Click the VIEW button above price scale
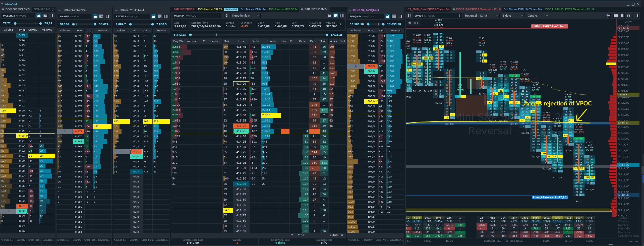Screen dimensions: 644x246 [628, 22]
